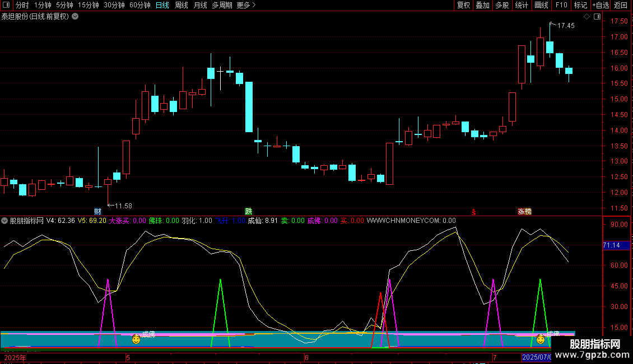Click the 涨榜 marker badge
The width and height of the screenshot is (633, 364).
click(x=525, y=212)
